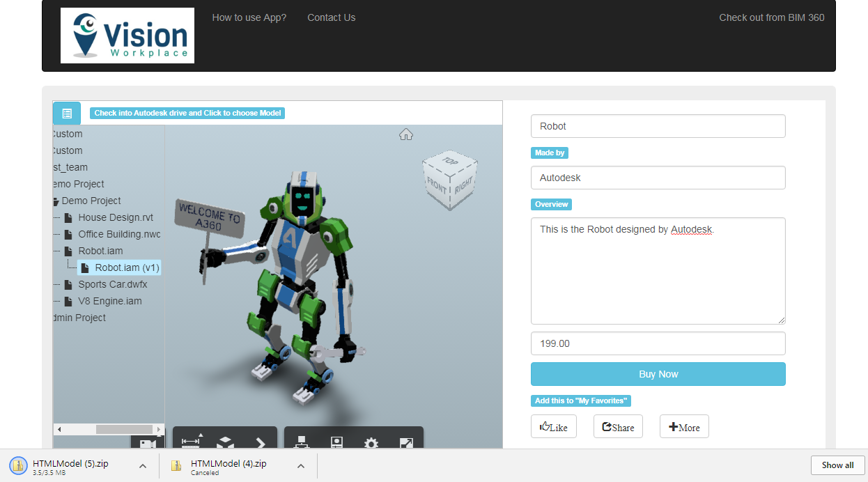The height and width of the screenshot is (482, 868).
Task: Activate the explode model box tool
Action: pyautogui.click(x=224, y=442)
